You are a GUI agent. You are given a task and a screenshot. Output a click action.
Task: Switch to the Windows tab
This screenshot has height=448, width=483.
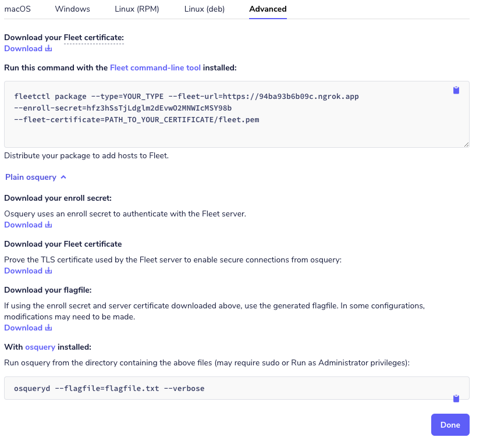72,9
